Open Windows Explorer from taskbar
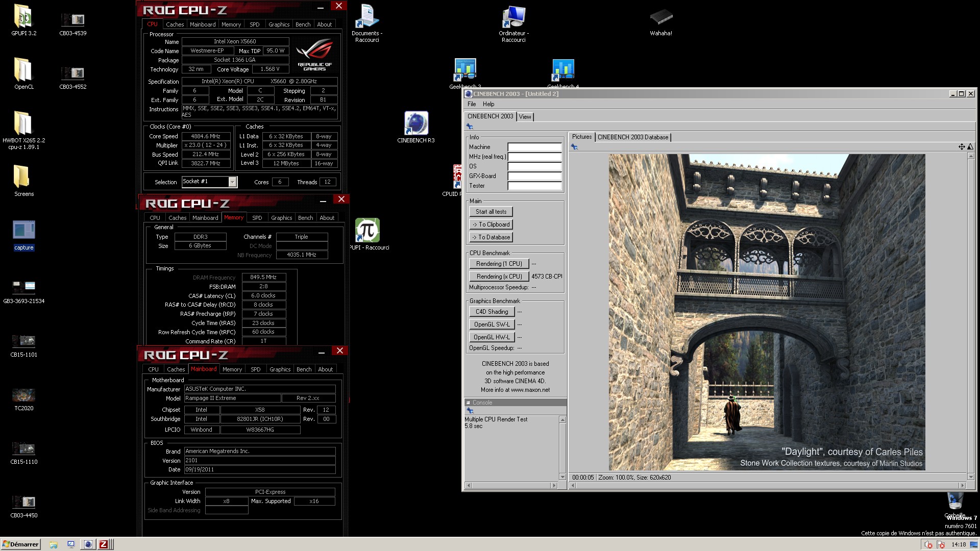This screenshot has width=980, height=551. [x=54, y=544]
